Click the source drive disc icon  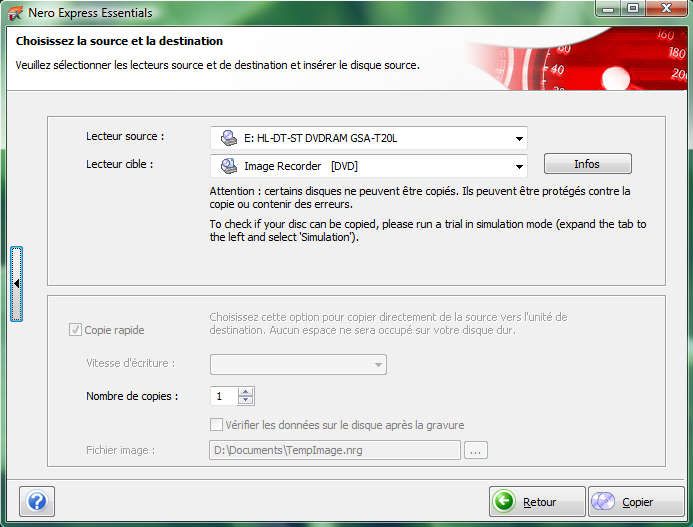[229, 138]
